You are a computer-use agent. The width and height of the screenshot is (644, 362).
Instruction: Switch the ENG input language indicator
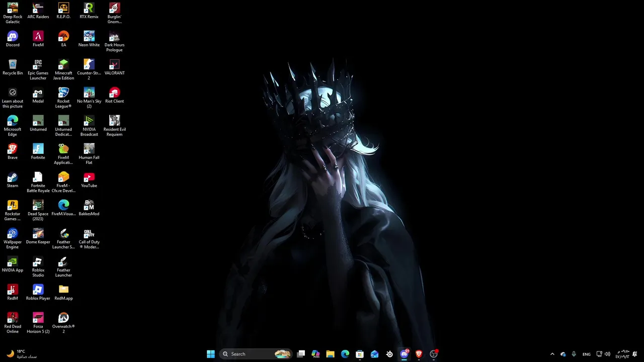click(587, 354)
